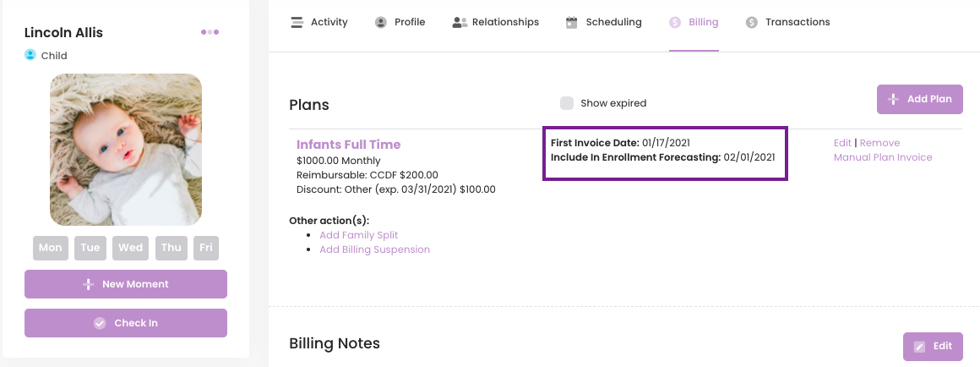
Task: Click the Billing Notes heading
Action: click(x=335, y=344)
